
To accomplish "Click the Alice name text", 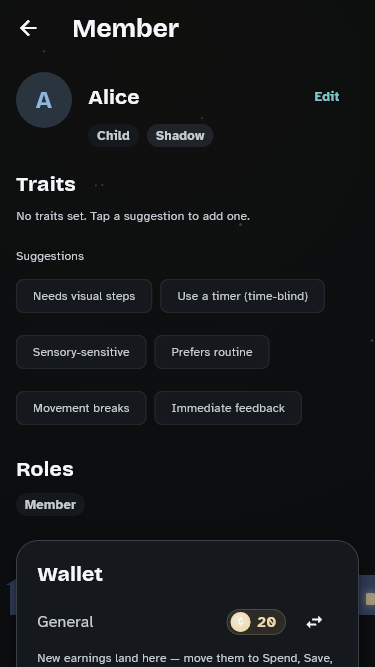I will pos(114,97).
